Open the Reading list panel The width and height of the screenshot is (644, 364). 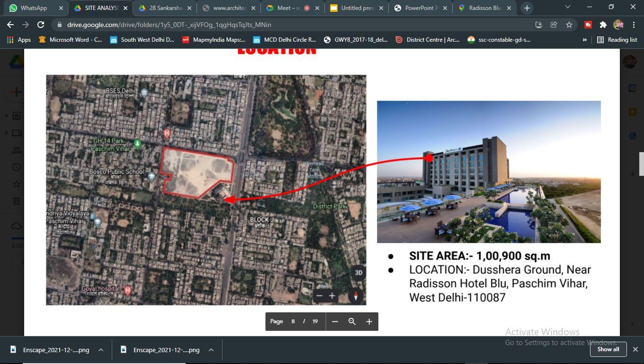pyautogui.click(x=617, y=40)
